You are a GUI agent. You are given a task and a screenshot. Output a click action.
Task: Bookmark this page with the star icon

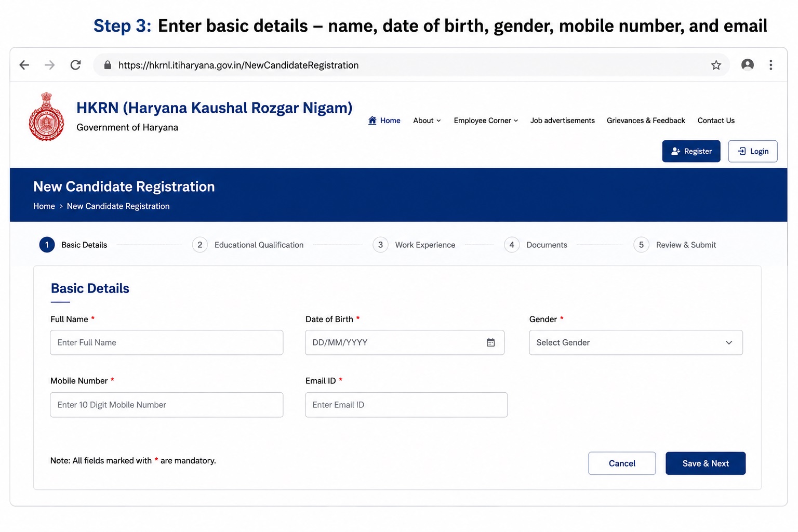pyautogui.click(x=716, y=65)
